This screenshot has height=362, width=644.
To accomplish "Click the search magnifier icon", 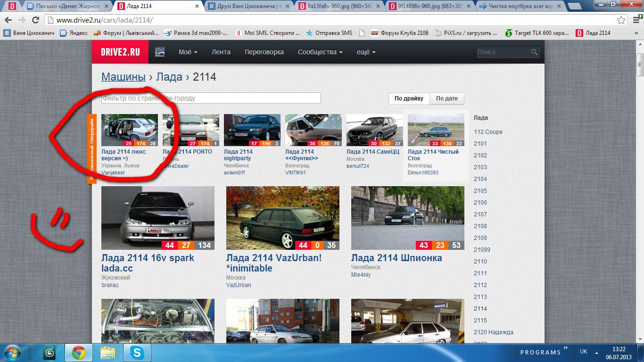I will point(534,52).
